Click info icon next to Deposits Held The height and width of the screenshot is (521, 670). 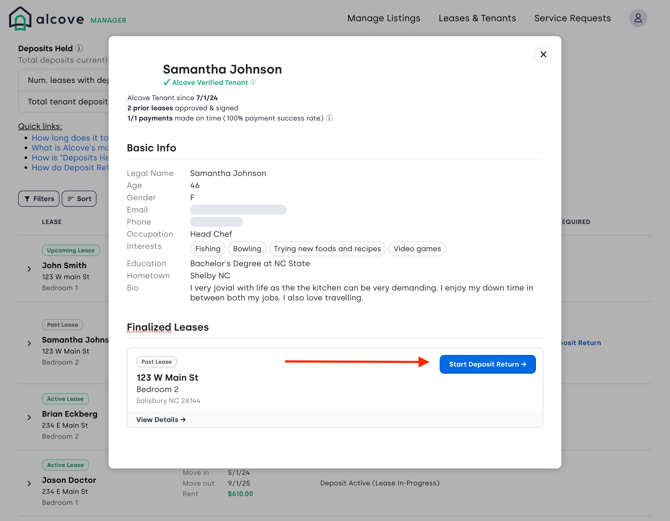click(x=80, y=48)
